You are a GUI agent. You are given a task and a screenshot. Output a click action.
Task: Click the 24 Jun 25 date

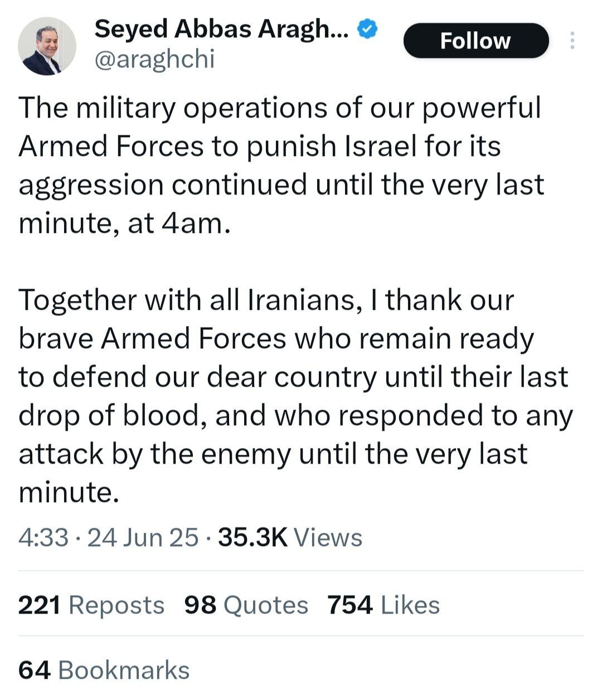143,537
